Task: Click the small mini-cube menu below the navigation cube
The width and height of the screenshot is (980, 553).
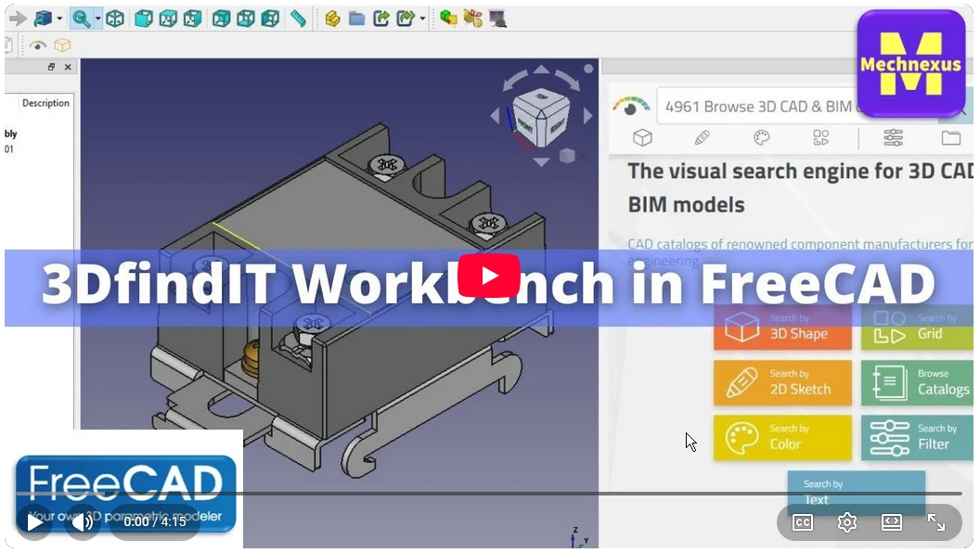Action: pyautogui.click(x=567, y=155)
